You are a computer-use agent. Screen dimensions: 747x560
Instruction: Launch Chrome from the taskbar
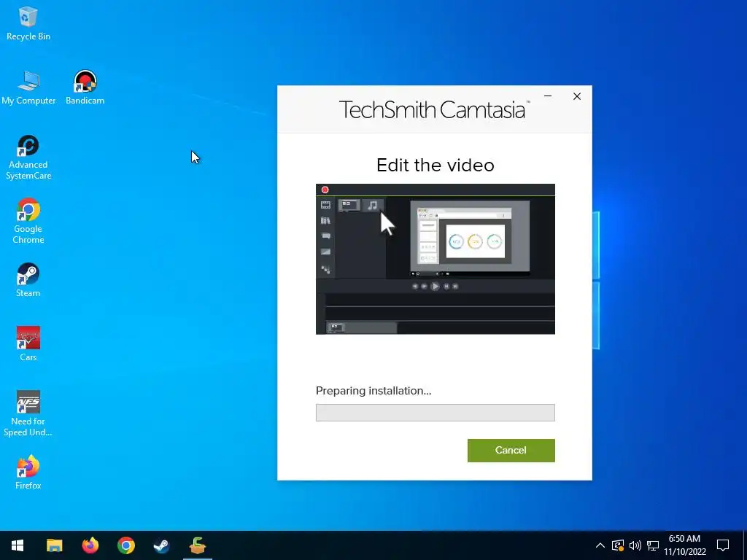[x=125, y=545]
